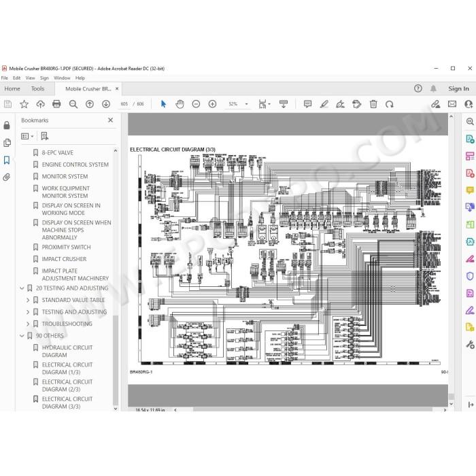Screen dimensions: 476x476
Task: Open the PROXIMITY SWITCH bookmark
Action: (x=66, y=247)
